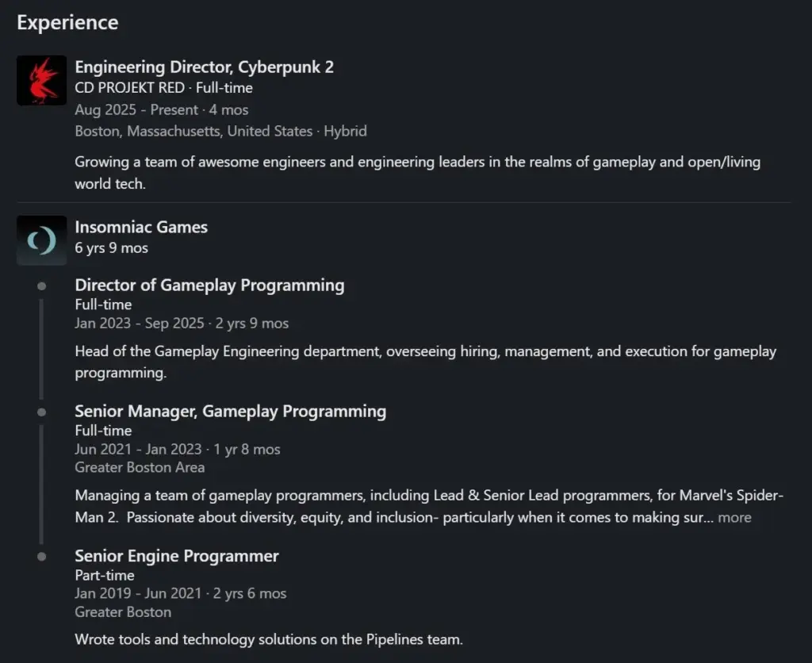Select the Senior Manager, Gameplay Programming role
Screen dimensions: 812x663
[x=230, y=412]
